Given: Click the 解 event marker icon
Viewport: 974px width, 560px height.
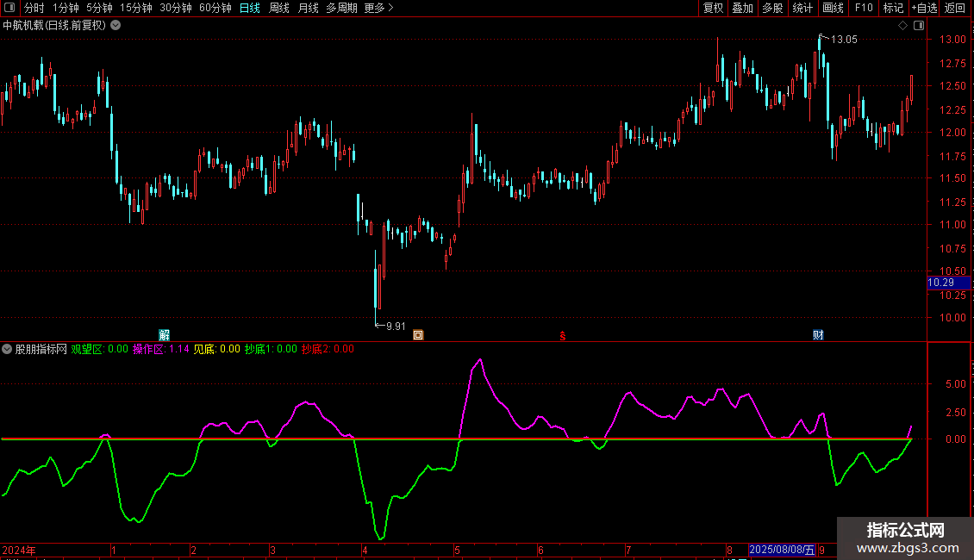Looking at the screenshot, I should coord(165,335).
